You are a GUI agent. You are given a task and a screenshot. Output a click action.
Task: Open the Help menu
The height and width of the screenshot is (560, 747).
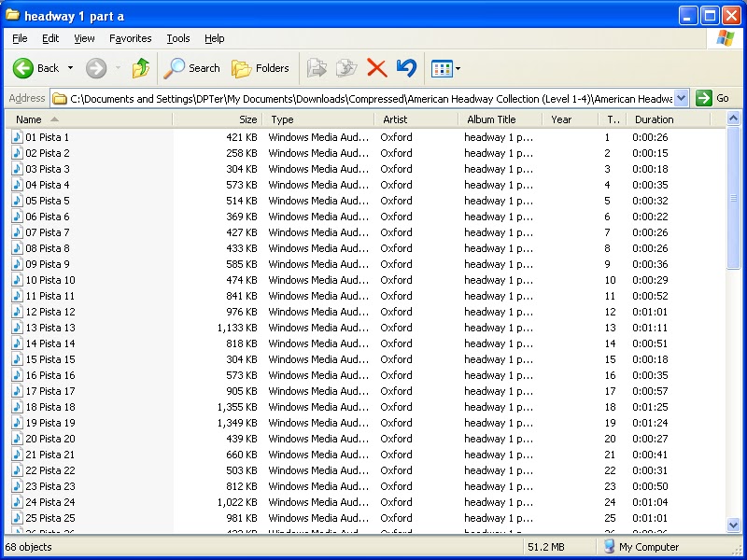[215, 38]
